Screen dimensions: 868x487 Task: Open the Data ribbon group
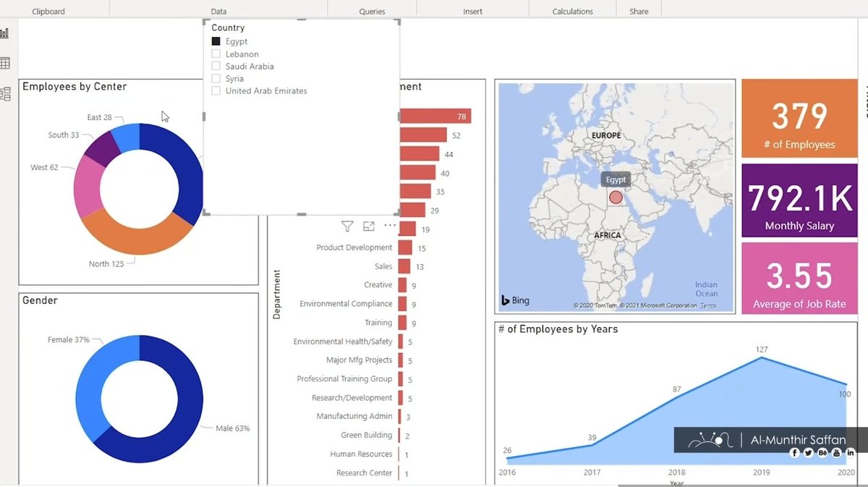pyautogui.click(x=218, y=12)
